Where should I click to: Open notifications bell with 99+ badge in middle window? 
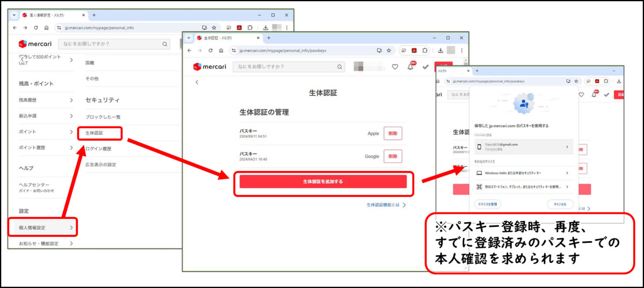(x=411, y=67)
